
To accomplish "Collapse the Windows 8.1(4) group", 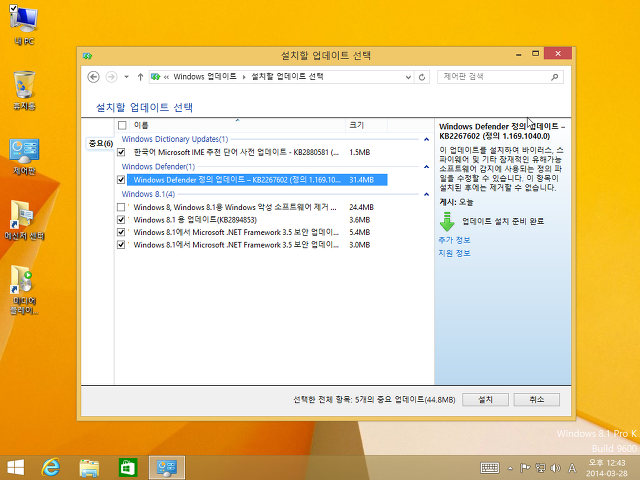I will coord(426,194).
